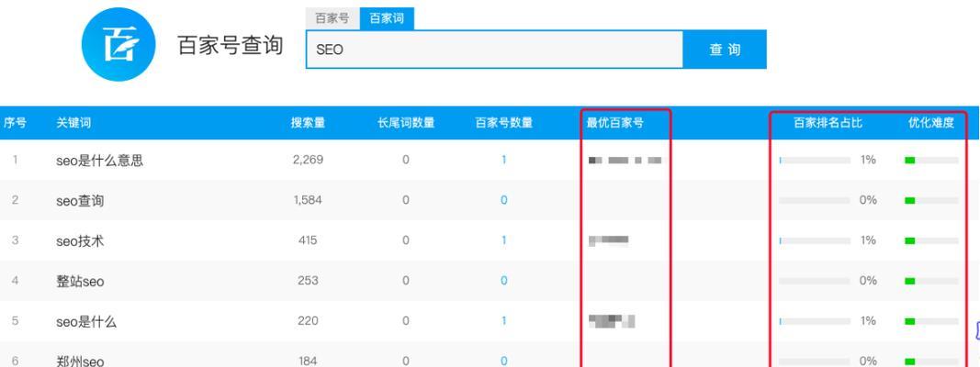Click ranking share bar for seo技术
The height and width of the screenshot is (367, 980).
815,241
